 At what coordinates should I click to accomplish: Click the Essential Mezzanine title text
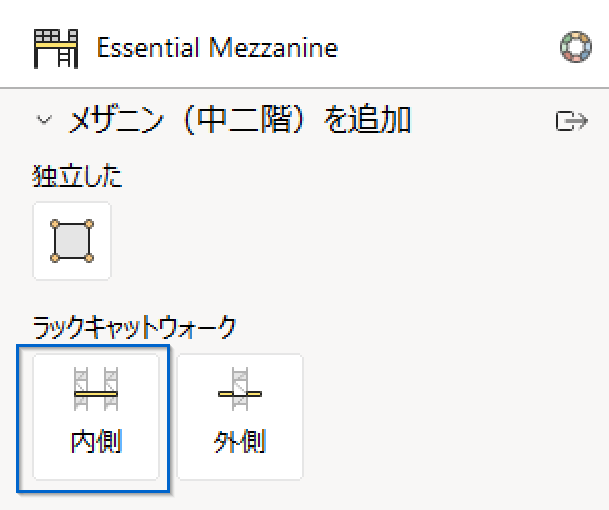(218, 48)
